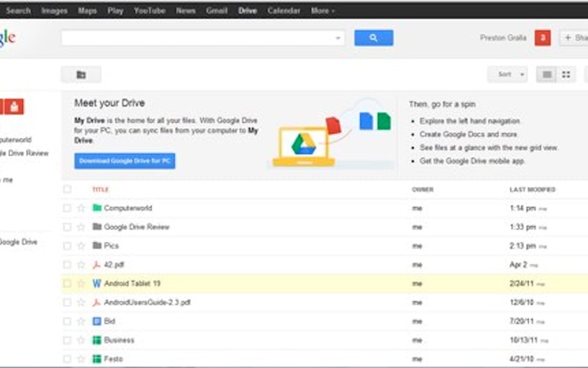Open Play from the top bar
588x368 pixels.
pyautogui.click(x=115, y=11)
